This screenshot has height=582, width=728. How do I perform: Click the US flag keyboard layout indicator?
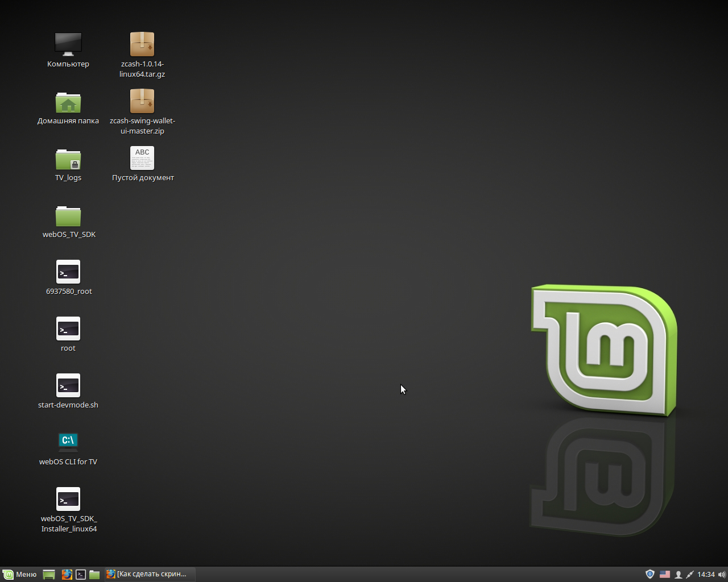pos(664,574)
